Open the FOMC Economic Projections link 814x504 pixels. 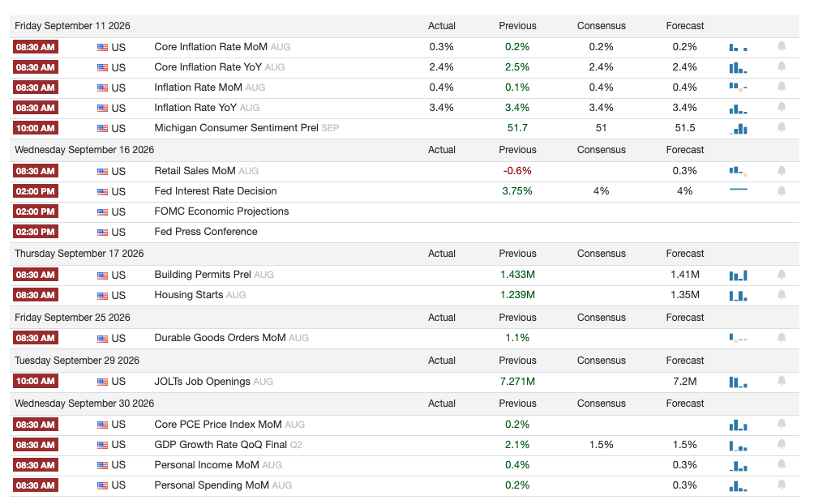pos(221,211)
